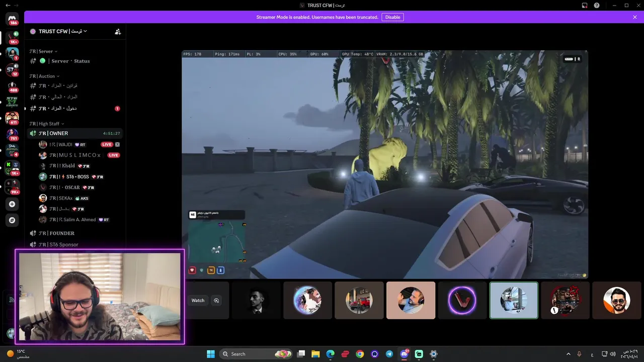This screenshot has height=362, width=644.
Task: Click Windows taskbar Search box
Action: pyautogui.click(x=257, y=354)
